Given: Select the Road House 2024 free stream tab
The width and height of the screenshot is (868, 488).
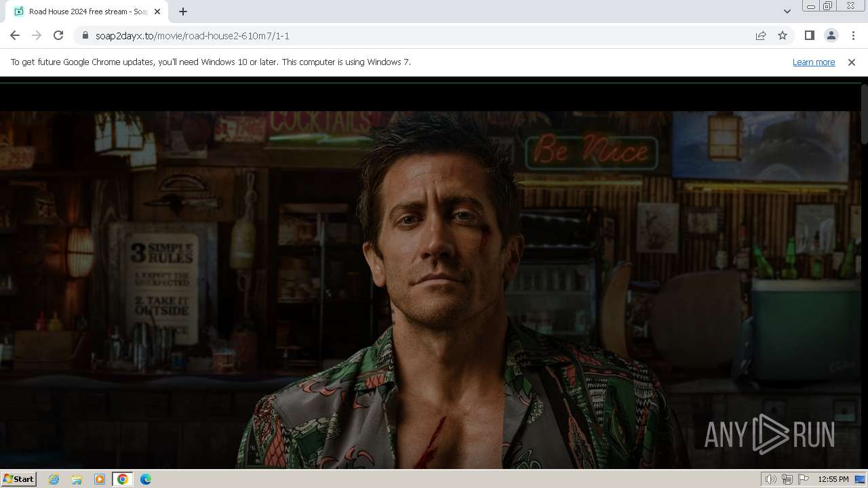Looking at the screenshot, I should 88,12.
